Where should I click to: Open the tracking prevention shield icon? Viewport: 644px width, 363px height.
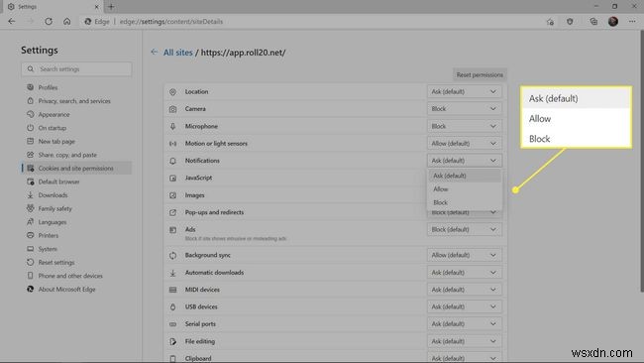pos(570,22)
